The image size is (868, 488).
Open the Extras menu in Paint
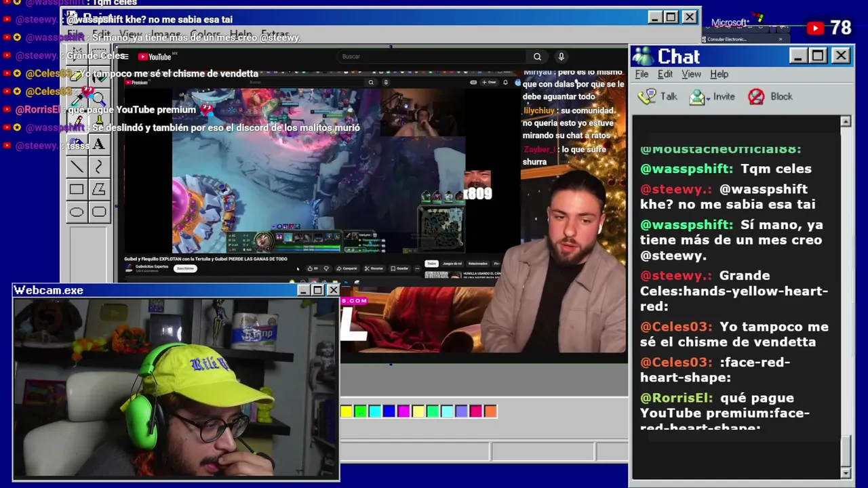[275, 34]
